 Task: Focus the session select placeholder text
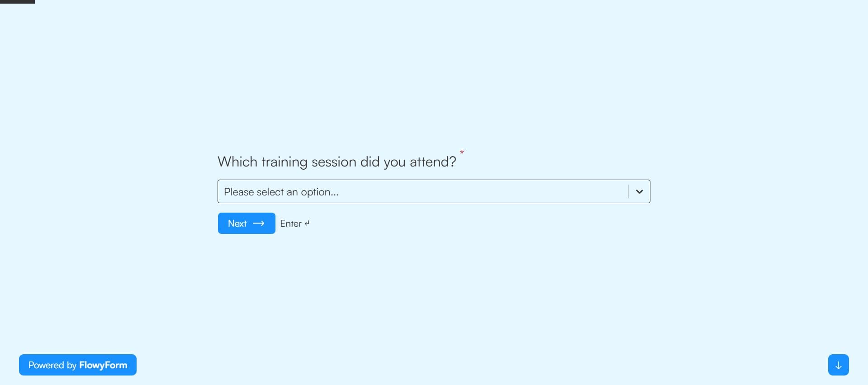point(281,192)
